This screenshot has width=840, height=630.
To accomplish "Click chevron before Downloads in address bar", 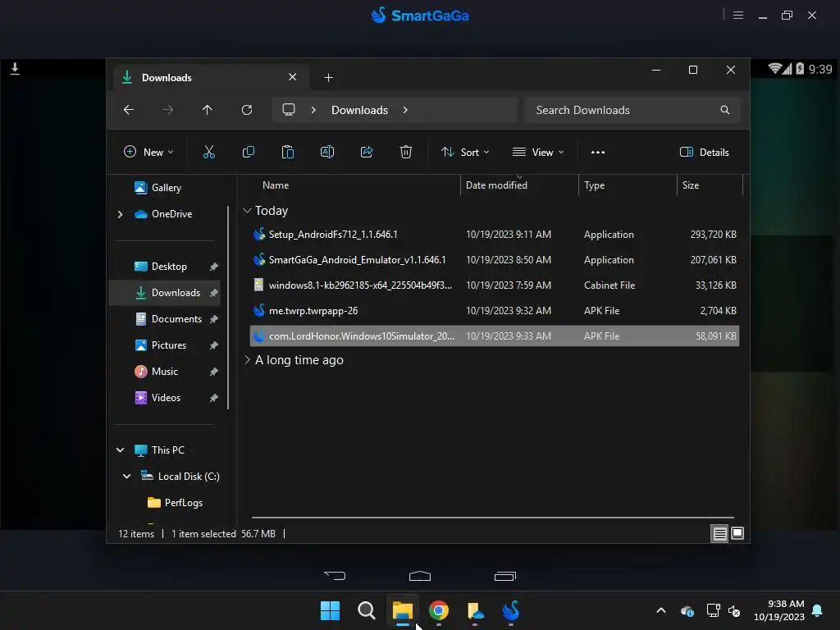I will 313,110.
